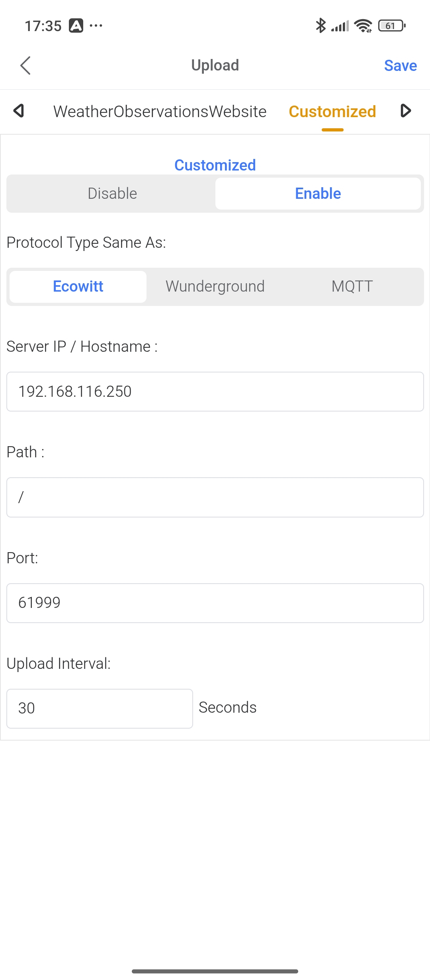Tap the cellular signal strength icon
The height and width of the screenshot is (980, 430).
point(340,26)
